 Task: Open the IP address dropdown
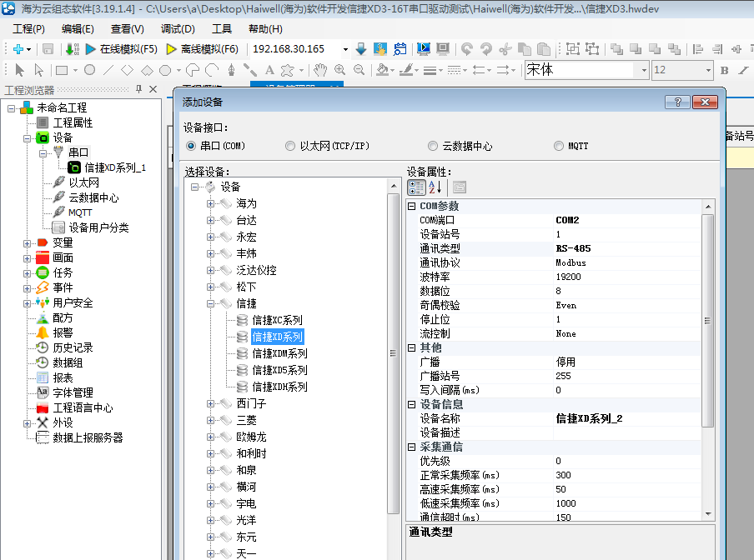coord(345,49)
